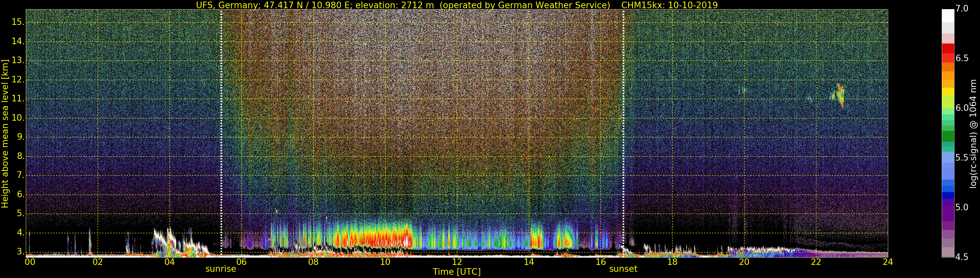Viewport: 980px width, 278px height.
Task: Click the cirrus cloud echo near 22:45 UTC
Action: click(x=840, y=95)
